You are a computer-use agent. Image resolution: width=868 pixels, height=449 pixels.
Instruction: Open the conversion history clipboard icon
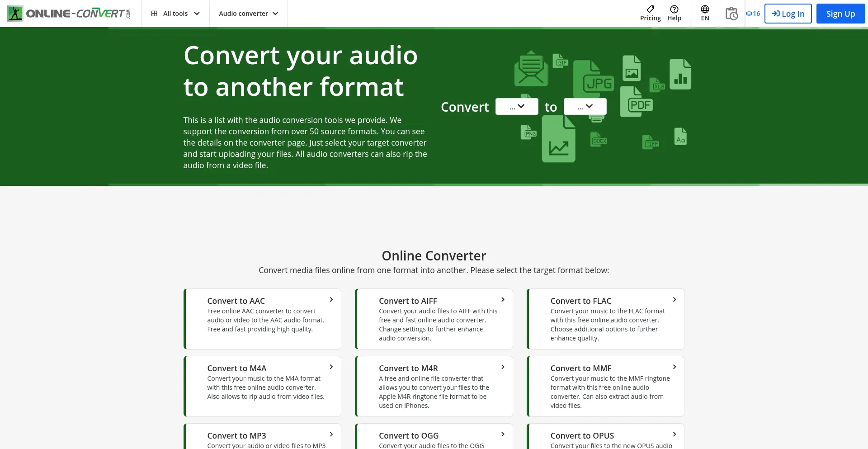click(x=731, y=14)
